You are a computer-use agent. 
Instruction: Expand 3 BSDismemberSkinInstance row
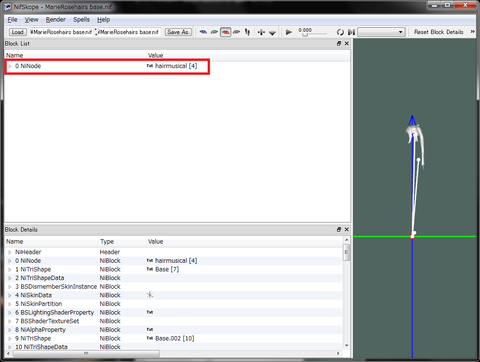coord(10,287)
